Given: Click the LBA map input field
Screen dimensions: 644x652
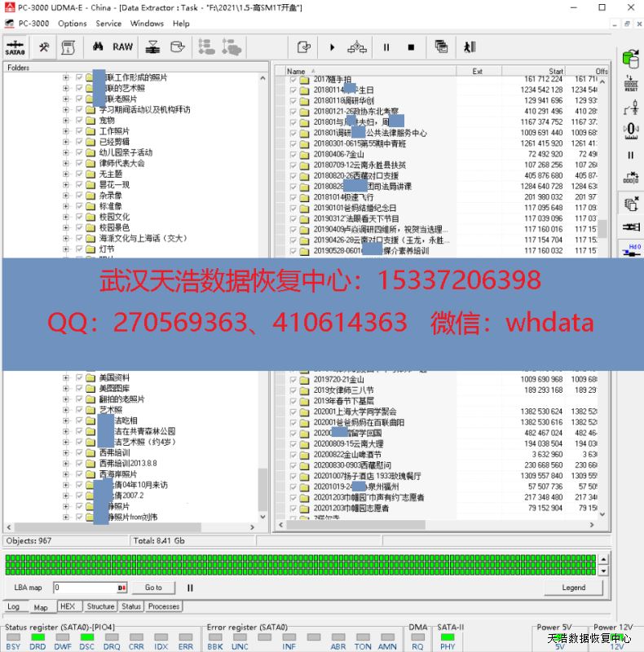Looking at the screenshot, I should click(86, 587).
